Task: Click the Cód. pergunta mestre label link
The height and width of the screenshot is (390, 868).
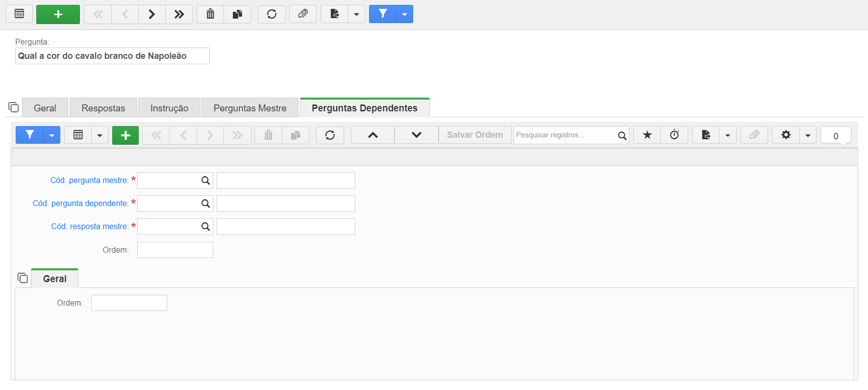Action: pyautogui.click(x=90, y=181)
